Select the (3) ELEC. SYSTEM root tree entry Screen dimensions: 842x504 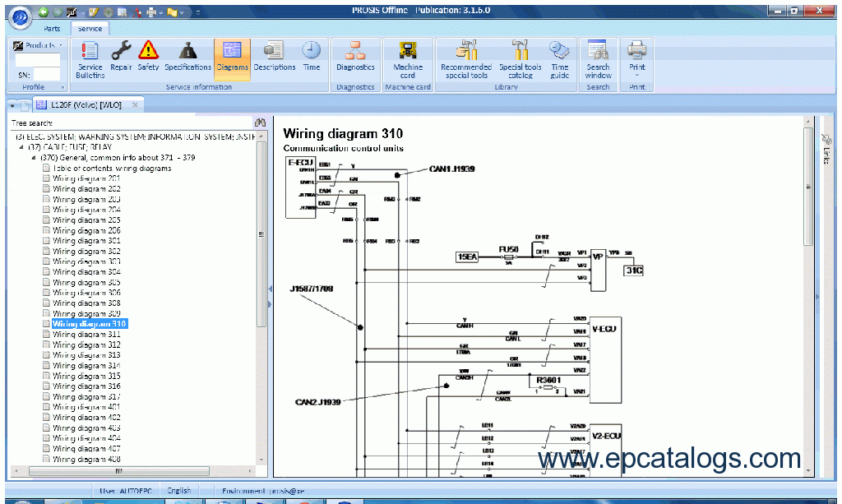(136, 136)
